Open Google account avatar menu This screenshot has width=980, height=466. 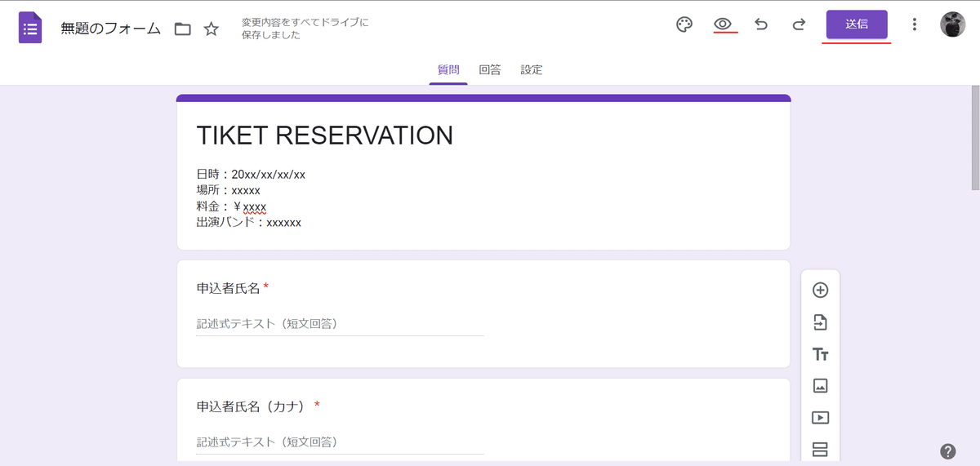click(x=953, y=24)
